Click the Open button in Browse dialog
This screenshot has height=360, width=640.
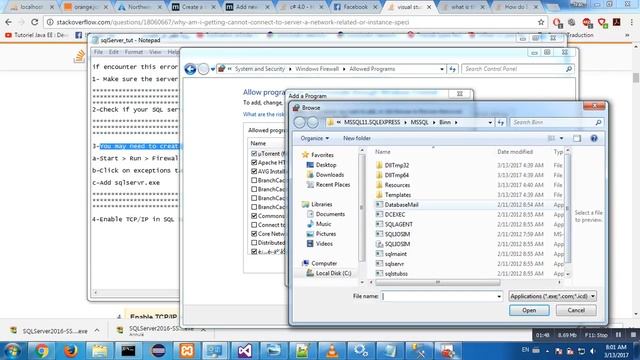529,310
